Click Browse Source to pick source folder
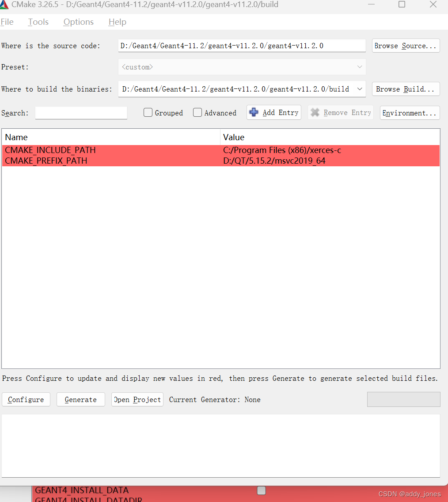 coord(405,46)
